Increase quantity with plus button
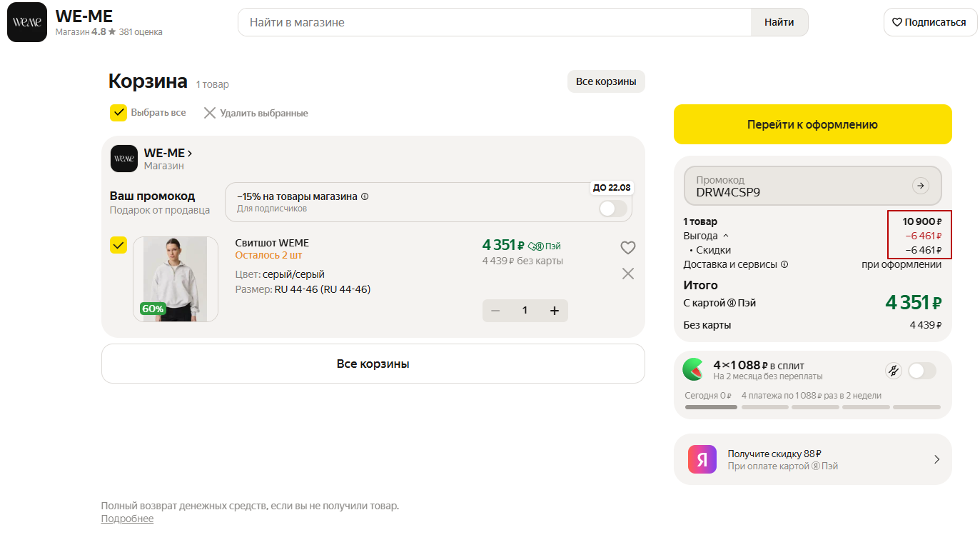980x540 pixels. tap(554, 310)
